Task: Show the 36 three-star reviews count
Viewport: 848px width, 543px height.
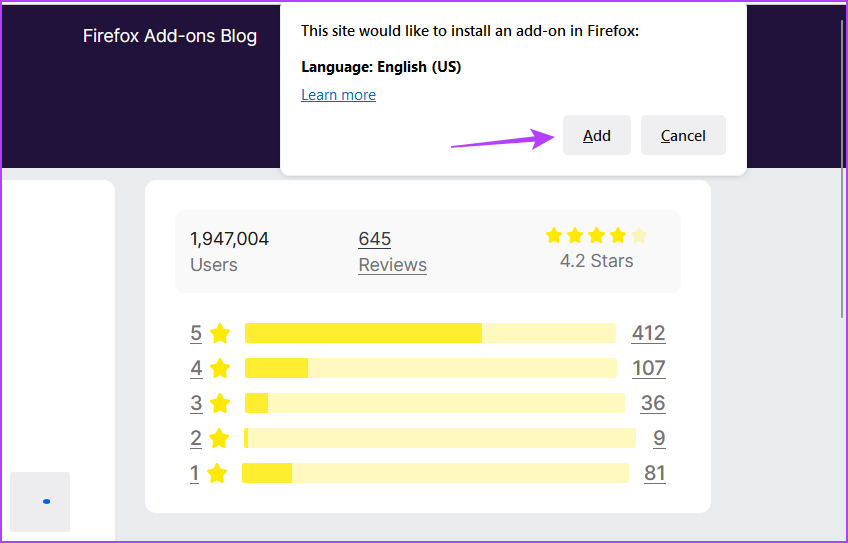Action: point(653,403)
